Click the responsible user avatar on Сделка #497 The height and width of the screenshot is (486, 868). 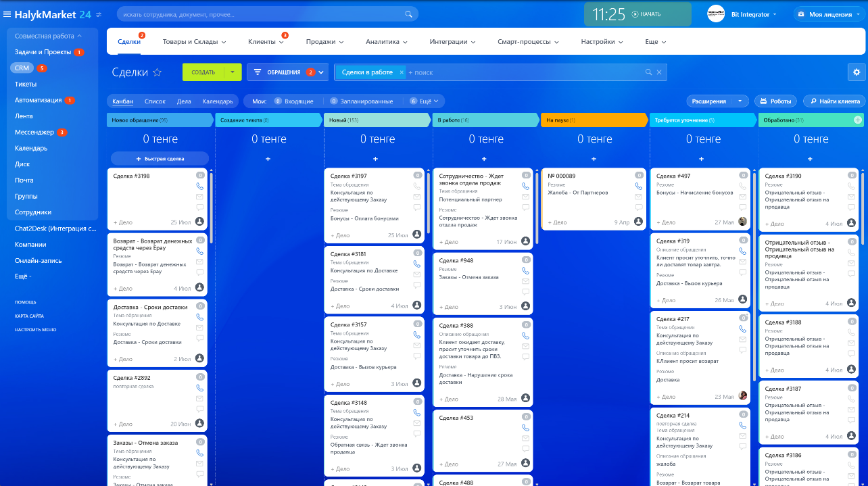pos(742,222)
